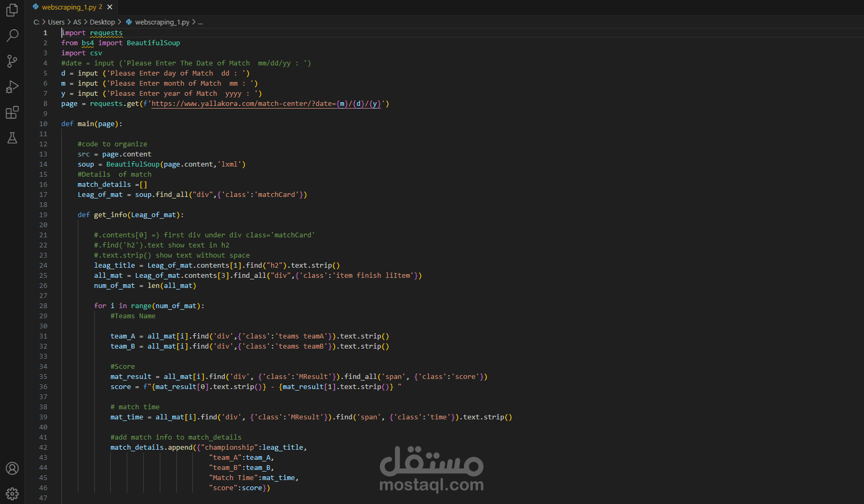The image size is (864, 504).
Task: Expand the chevron after 'Users' breadcrumb
Action: click(x=69, y=22)
